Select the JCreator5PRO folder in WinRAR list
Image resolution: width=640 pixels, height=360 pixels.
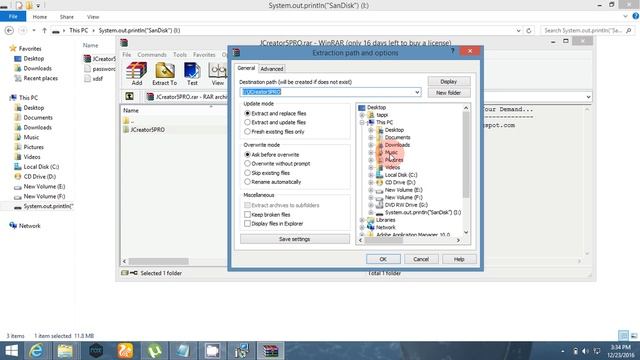pyautogui.click(x=144, y=129)
